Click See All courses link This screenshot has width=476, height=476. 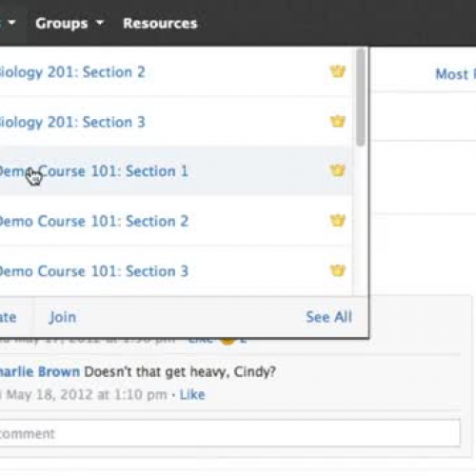coord(328,317)
